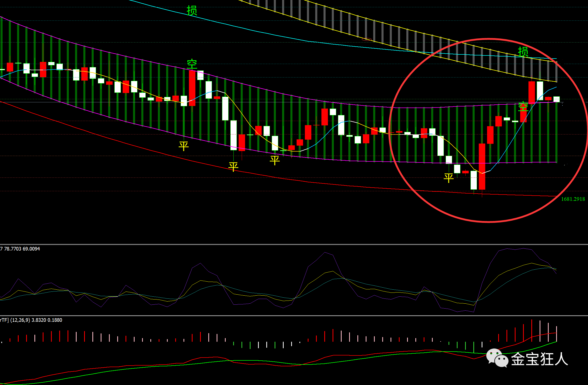Viewport: 588px width, 385px height.
Task: Click small red ellipse on yellow band line
Action: coord(366,40)
